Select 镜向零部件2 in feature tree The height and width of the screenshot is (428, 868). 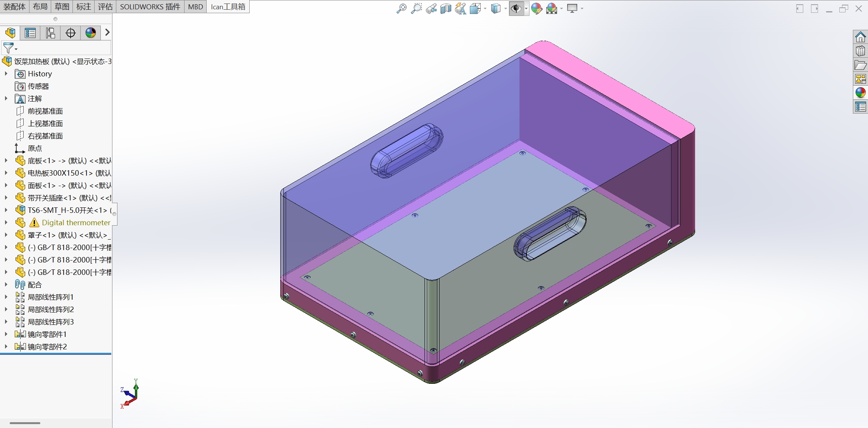pyautogui.click(x=47, y=347)
